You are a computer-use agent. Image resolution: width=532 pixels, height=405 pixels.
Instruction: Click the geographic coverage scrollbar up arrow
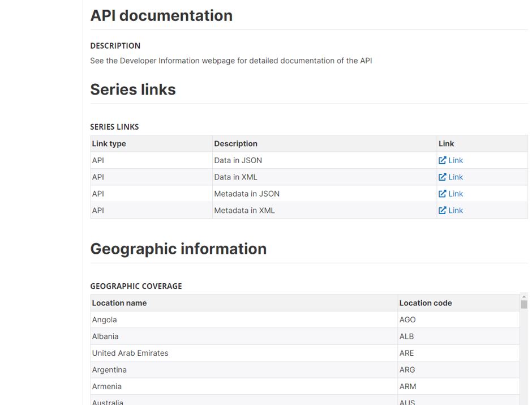click(x=524, y=297)
